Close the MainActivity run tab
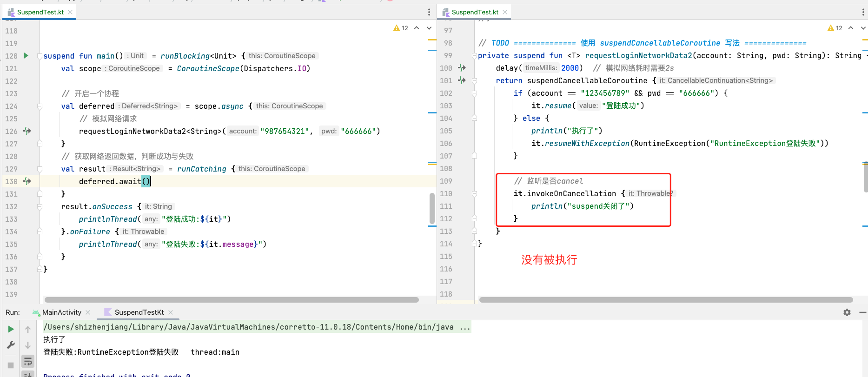 (88, 312)
